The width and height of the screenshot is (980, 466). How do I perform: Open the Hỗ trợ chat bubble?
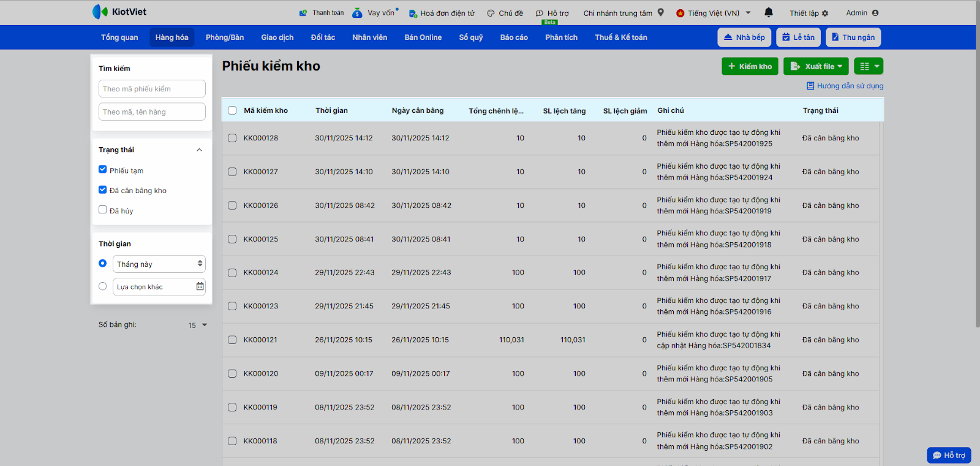949,455
